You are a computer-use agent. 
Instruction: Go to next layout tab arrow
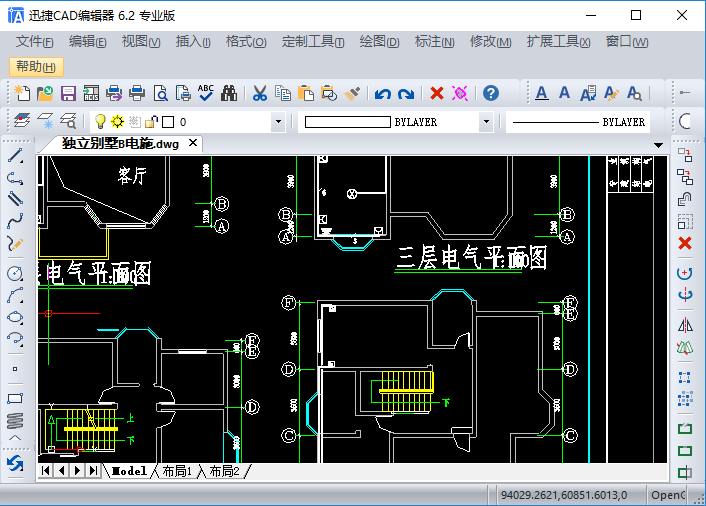pos(77,470)
